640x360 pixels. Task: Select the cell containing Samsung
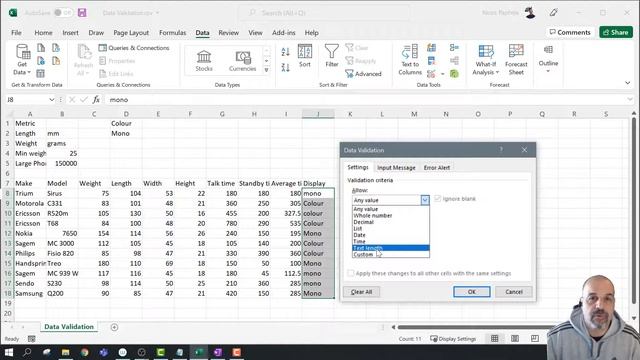point(30,293)
